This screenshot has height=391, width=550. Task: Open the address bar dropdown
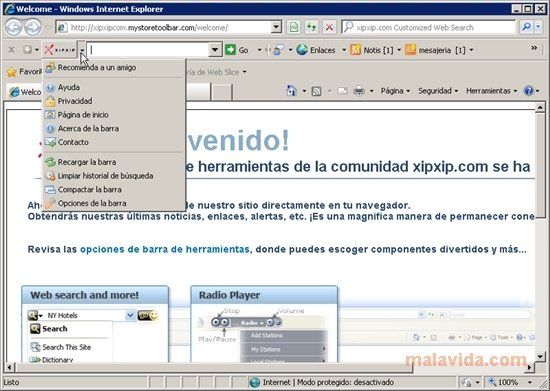point(276,27)
